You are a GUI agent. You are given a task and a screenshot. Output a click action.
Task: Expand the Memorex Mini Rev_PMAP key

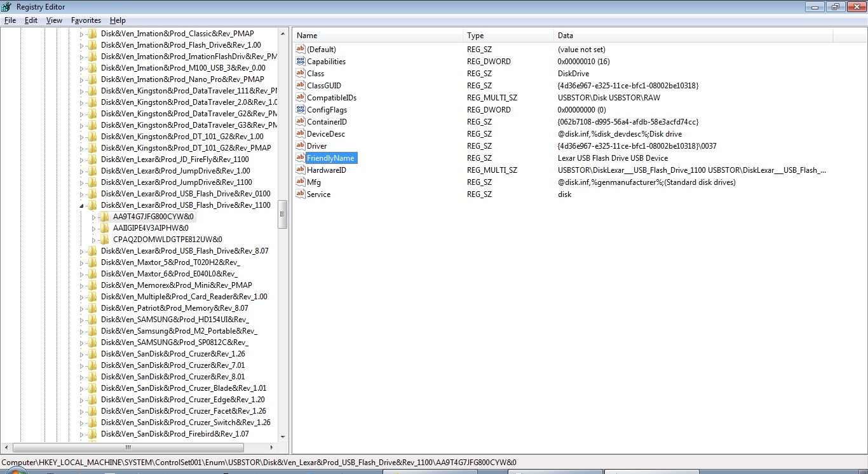81,286
